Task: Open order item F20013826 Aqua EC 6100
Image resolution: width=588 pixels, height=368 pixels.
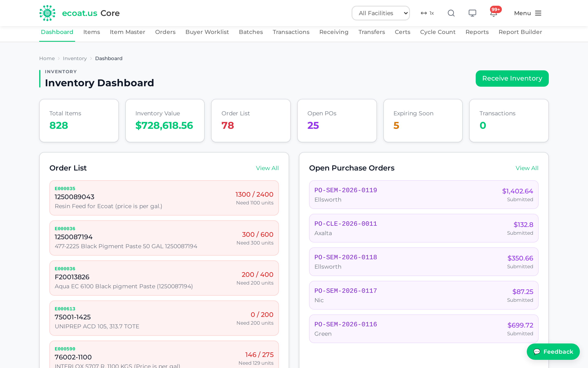Action: (164, 278)
